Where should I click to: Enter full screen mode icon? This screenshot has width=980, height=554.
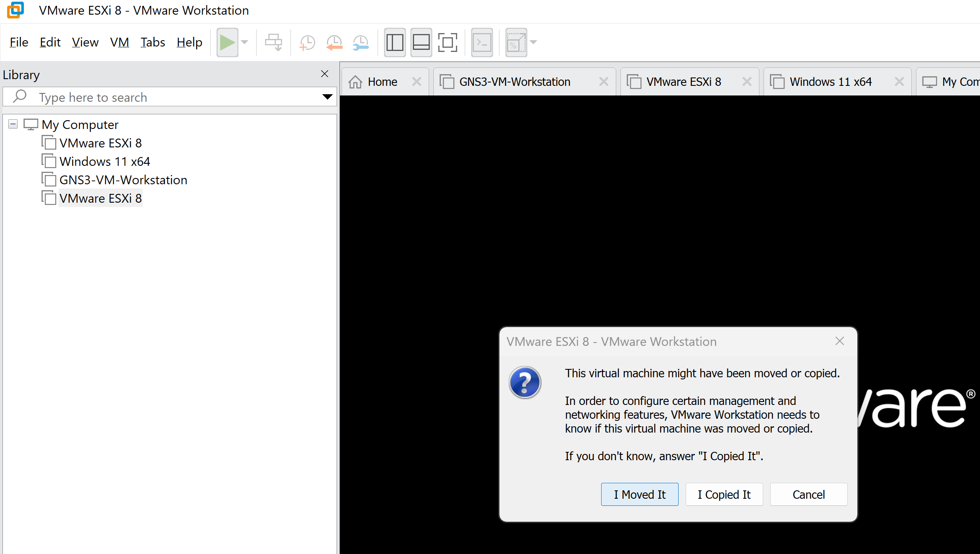click(x=447, y=42)
